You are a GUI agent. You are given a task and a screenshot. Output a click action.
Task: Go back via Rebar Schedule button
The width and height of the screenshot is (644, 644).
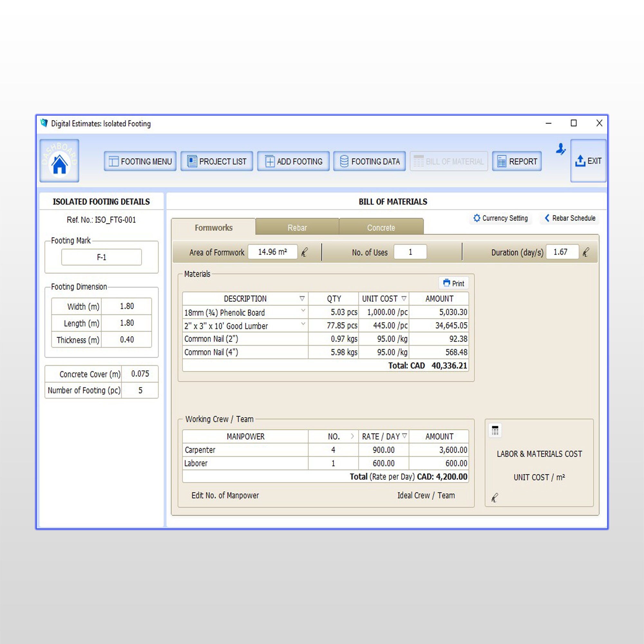pos(569,218)
